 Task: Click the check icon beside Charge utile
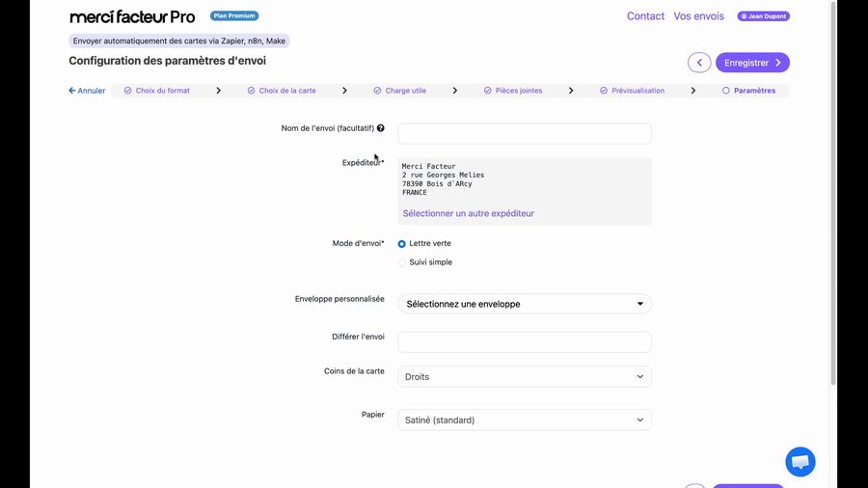tap(377, 91)
